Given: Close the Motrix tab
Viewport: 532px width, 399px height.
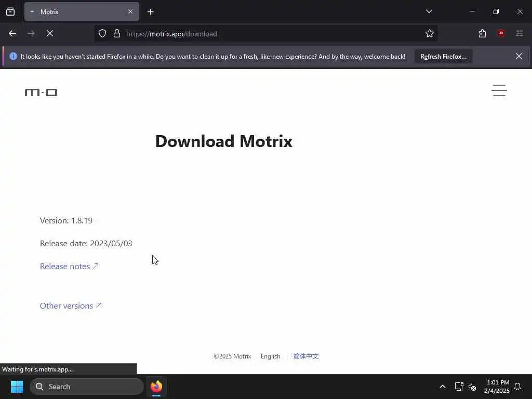Looking at the screenshot, I should pos(130,11).
